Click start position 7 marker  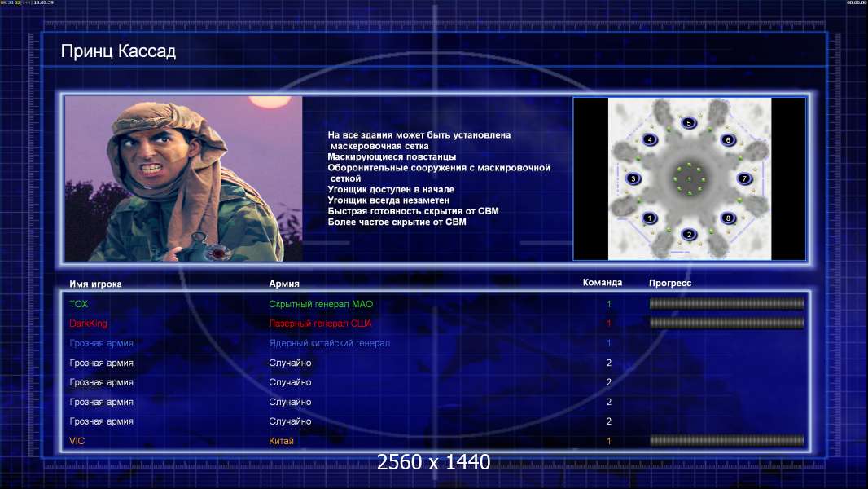click(743, 178)
